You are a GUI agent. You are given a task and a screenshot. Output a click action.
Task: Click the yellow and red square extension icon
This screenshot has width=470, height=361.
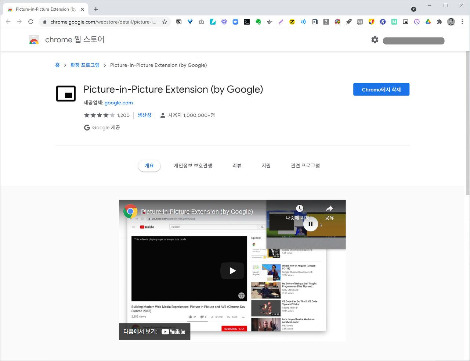click(x=371, y=22)
